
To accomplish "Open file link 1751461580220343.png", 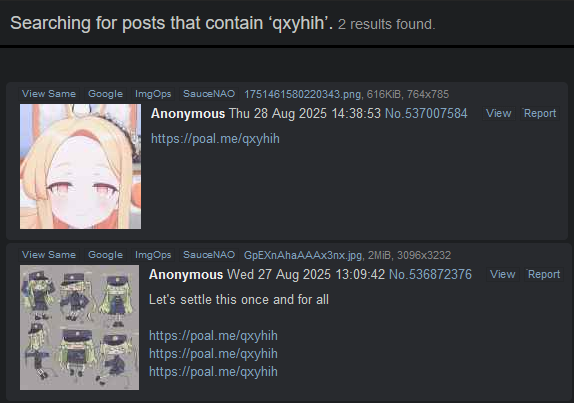I will (x=302, y=94).
